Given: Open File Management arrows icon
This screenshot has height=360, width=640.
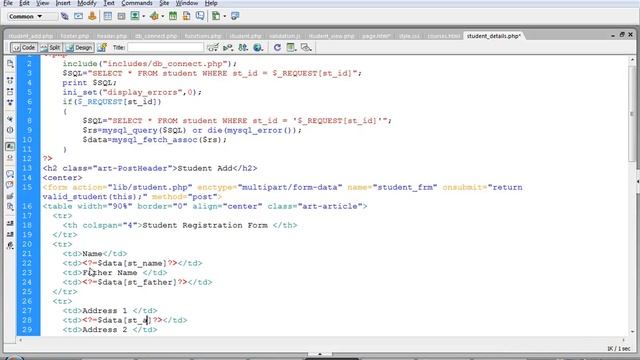Looking at the screenshot, I should point(243,48).
